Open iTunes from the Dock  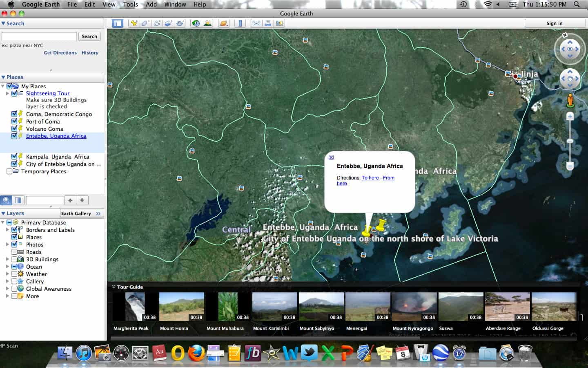pos(84,352)
